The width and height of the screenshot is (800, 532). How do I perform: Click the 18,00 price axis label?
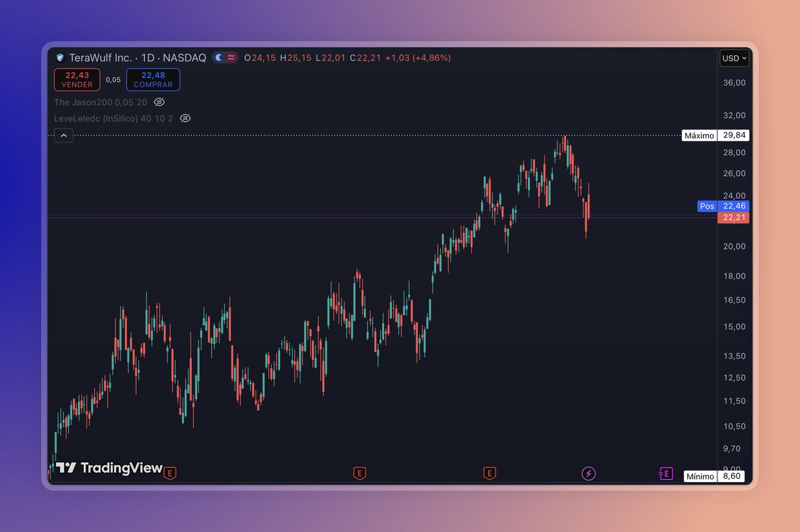coord(735,276)
